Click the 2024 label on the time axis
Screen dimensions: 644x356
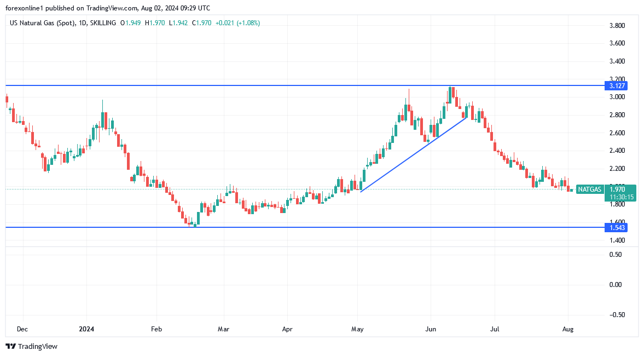pos(86,329)
